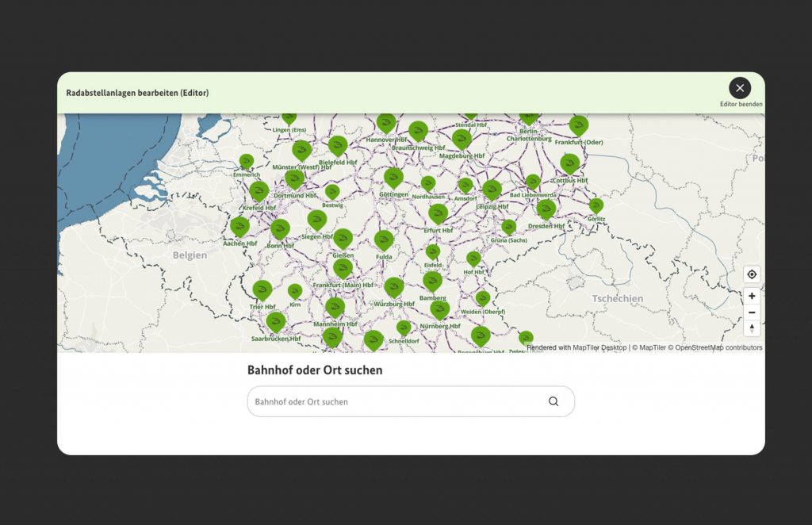The height and width of the screenshot is (525, 812).
Task: Select the Frankfurt (Main) Hbf marker
Action: [343, 269]
